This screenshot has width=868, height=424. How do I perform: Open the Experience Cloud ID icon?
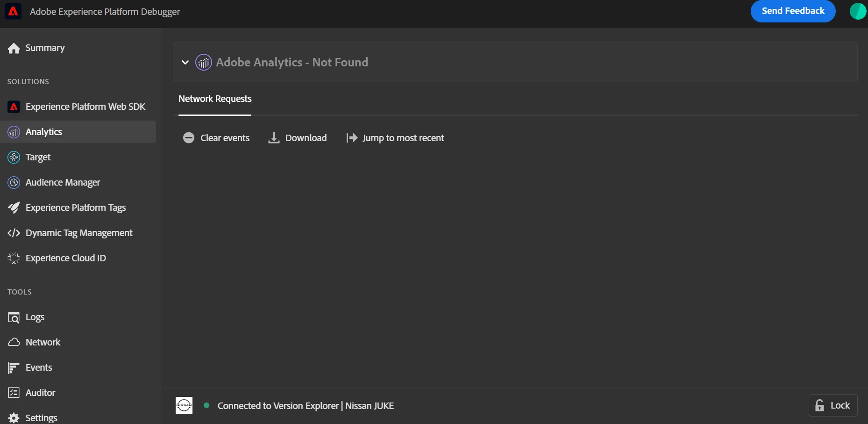14,258
